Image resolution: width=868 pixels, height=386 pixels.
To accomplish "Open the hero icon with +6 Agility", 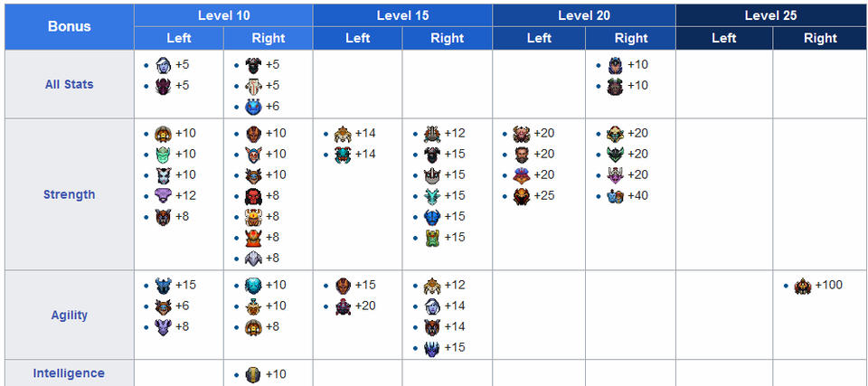I will [164, 306].
